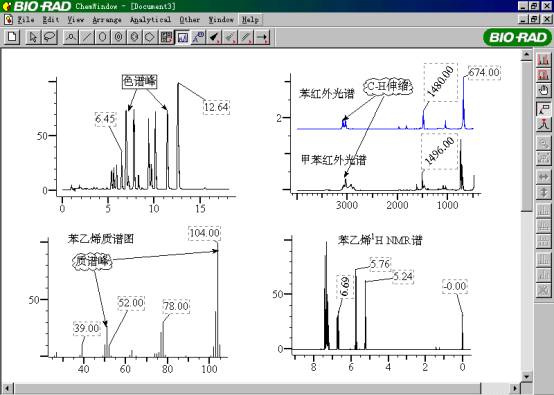Choose the peak label annotation tool
The image size is (554, 395).
coord(543,109)
